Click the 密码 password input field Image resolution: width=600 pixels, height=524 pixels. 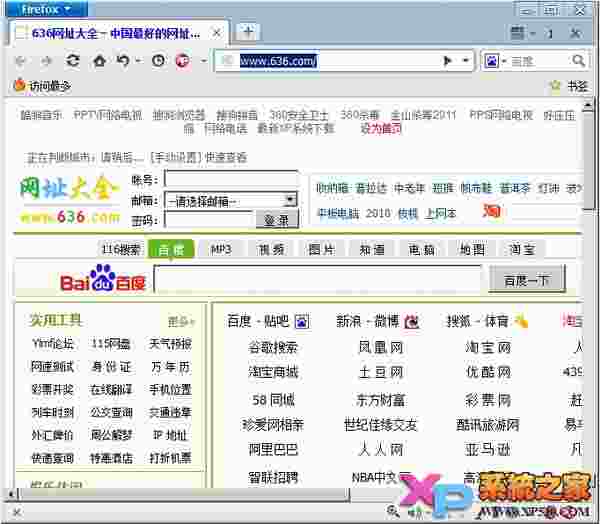(210, 220)
